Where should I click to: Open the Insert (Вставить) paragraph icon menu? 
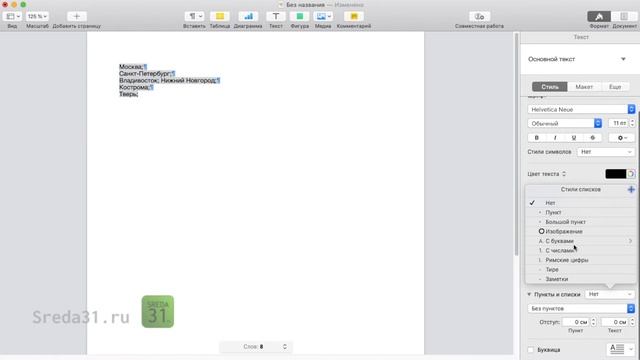[194, 16]
